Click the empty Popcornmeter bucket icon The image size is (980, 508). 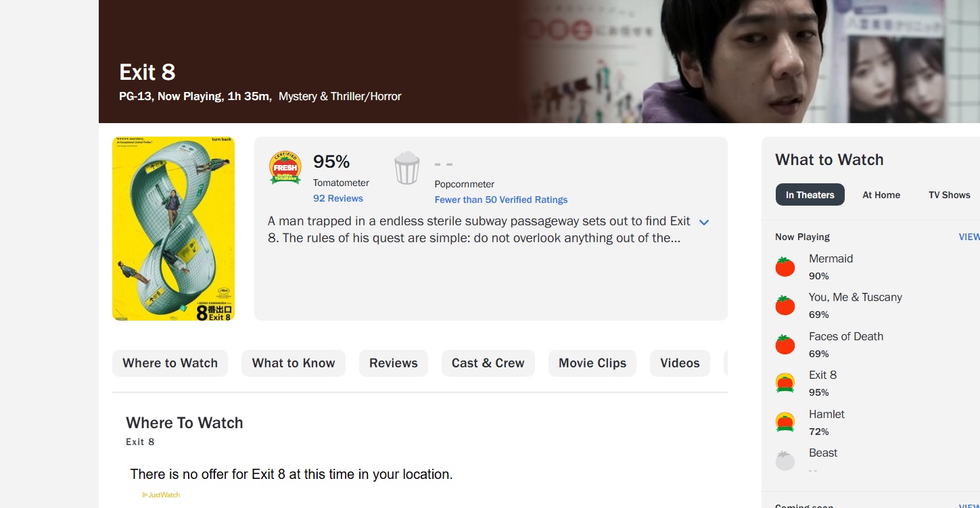pyautogui.click(x=406, y=168)
